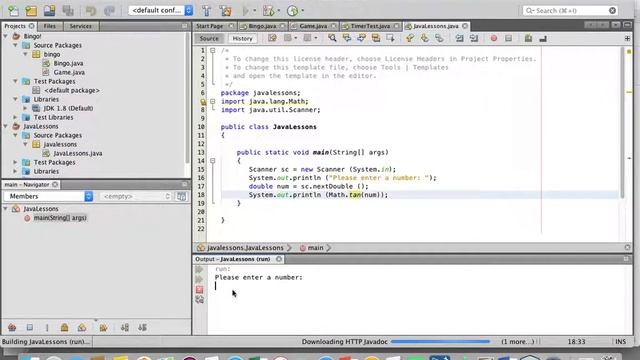The height and width of the screenshot is (360, 640).
Task: Toggle Rectangular Selection in editor toolbar
Action: click(x=391, y=38)
